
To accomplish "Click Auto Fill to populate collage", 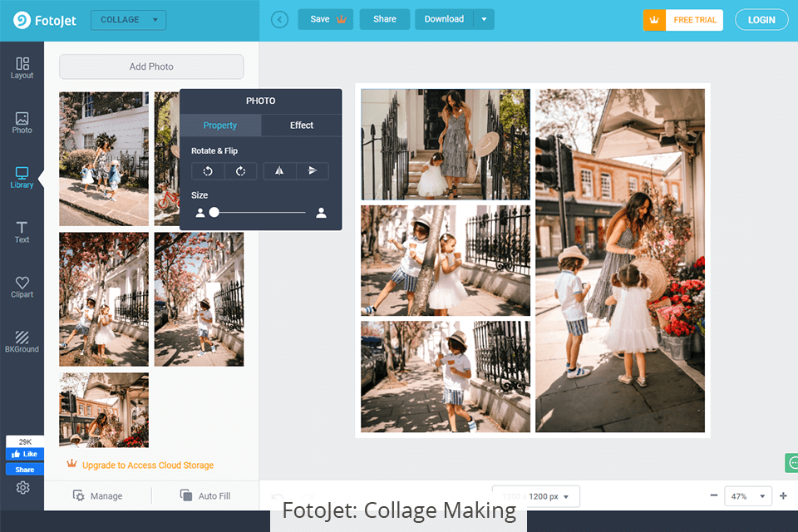I will coord(205,496).
